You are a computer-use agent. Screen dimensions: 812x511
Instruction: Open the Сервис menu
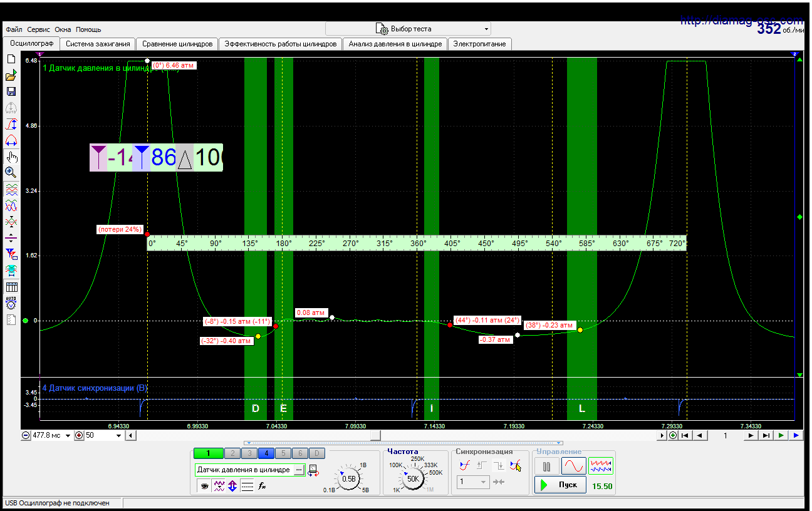(x=39, y=29)
